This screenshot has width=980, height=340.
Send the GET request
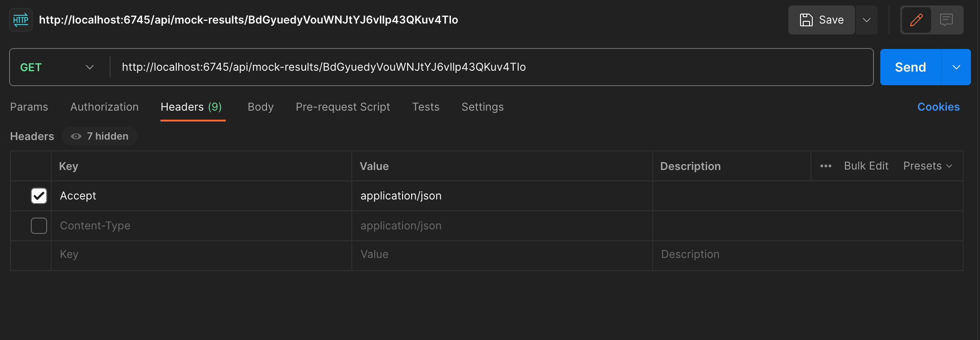pos(910,67)
